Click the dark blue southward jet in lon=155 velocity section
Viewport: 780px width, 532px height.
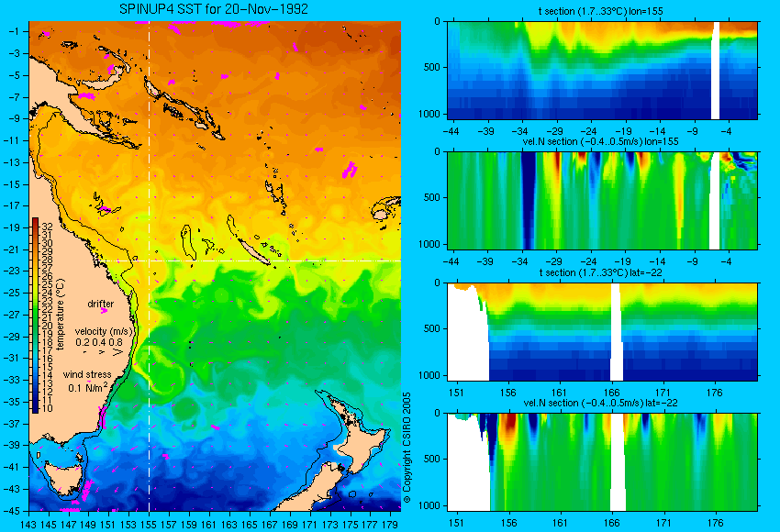tap(528, 200)
